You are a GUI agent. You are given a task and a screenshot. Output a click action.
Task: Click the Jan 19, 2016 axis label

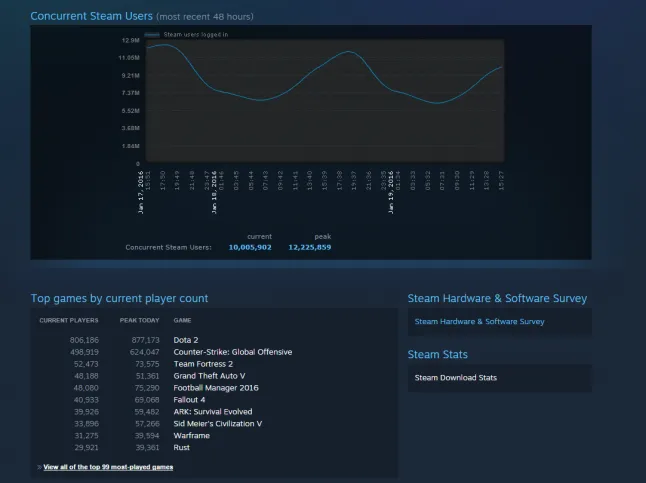click(x=391, y=192)
